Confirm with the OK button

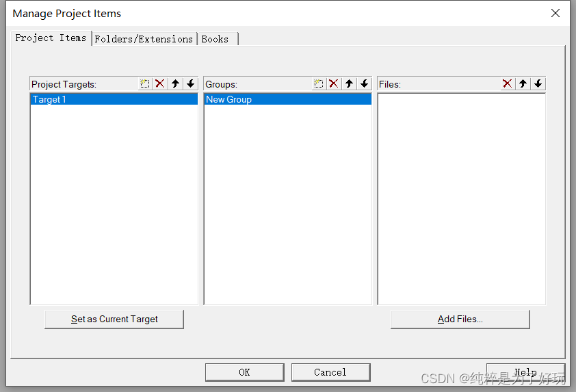pos(245,372)
